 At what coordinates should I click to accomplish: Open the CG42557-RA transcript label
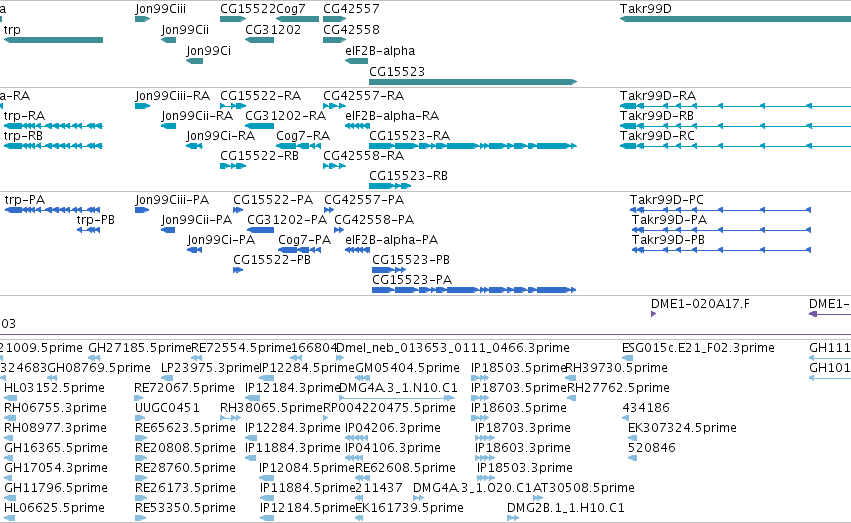[364, 96]
